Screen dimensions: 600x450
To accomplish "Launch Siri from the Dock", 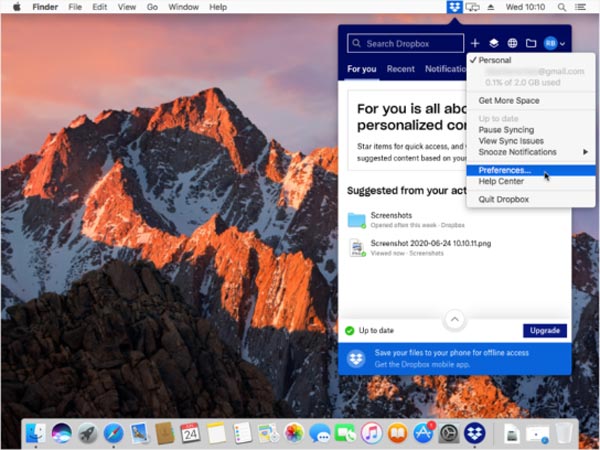I will pos(62,433).
